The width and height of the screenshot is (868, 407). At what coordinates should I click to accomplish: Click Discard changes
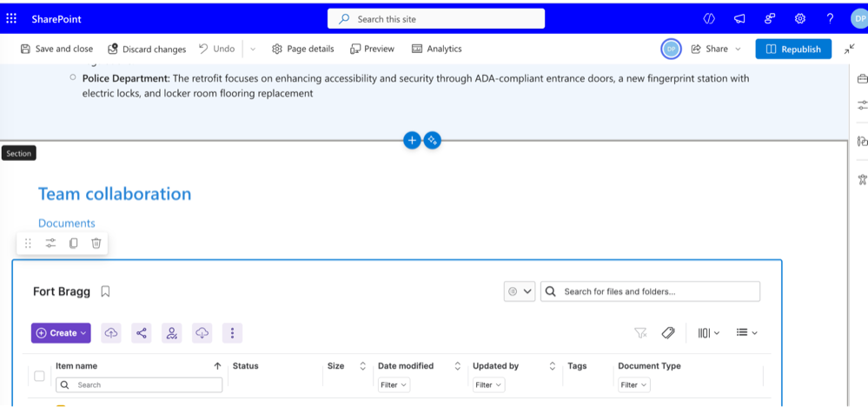pos(147,49)
